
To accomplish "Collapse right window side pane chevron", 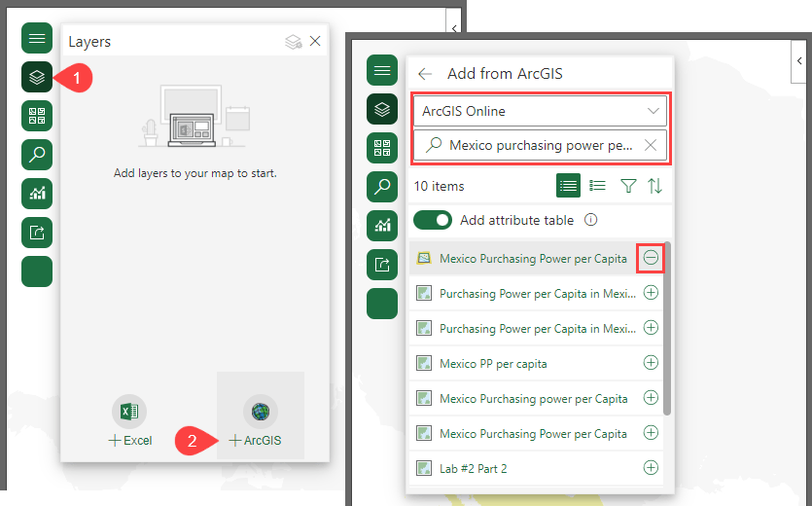I will point(799,61).
